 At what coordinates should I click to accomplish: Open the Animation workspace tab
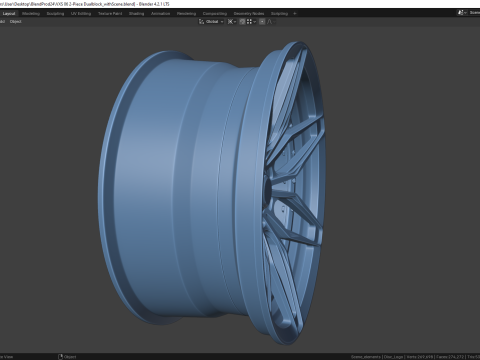[x=160, y=14]
